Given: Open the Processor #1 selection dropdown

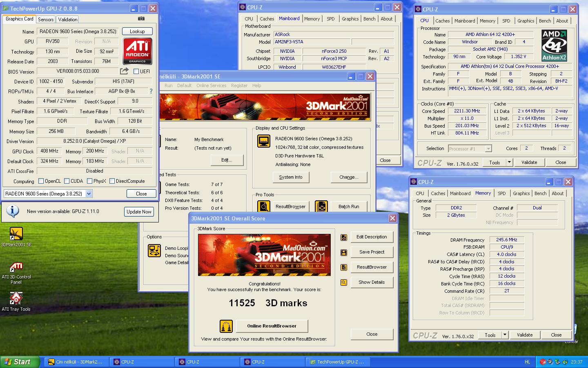Looking at the screenshot, I should [488, 149].
